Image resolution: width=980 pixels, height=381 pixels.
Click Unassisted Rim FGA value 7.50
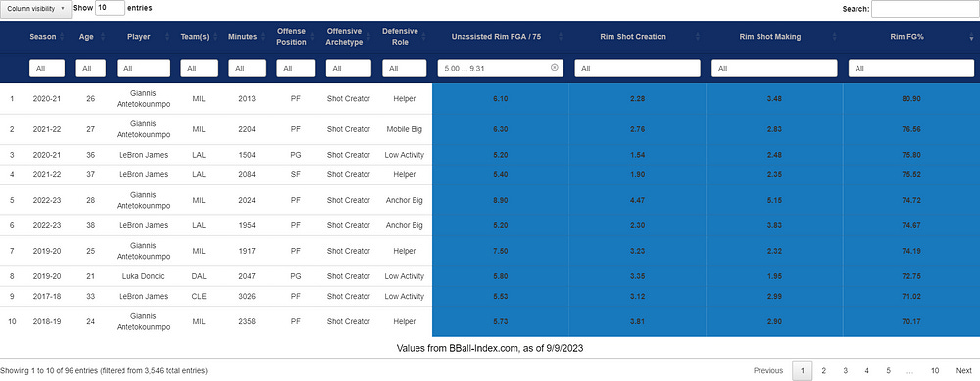[500, 251]
